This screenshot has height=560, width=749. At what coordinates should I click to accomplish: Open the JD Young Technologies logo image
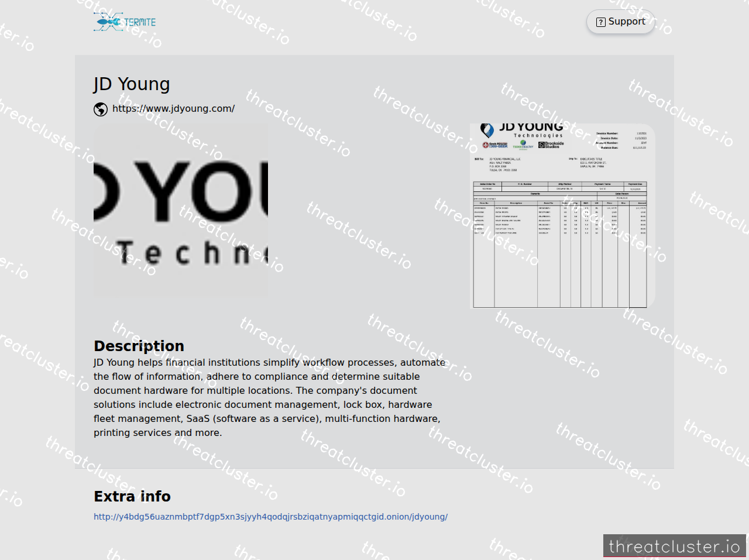pos(181,210)
